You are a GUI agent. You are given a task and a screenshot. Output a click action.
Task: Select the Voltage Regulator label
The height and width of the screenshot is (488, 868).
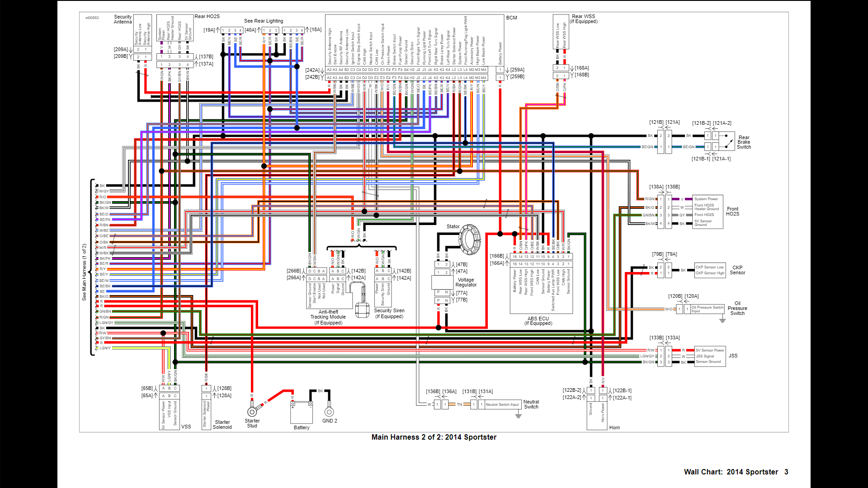click(466, 282)
